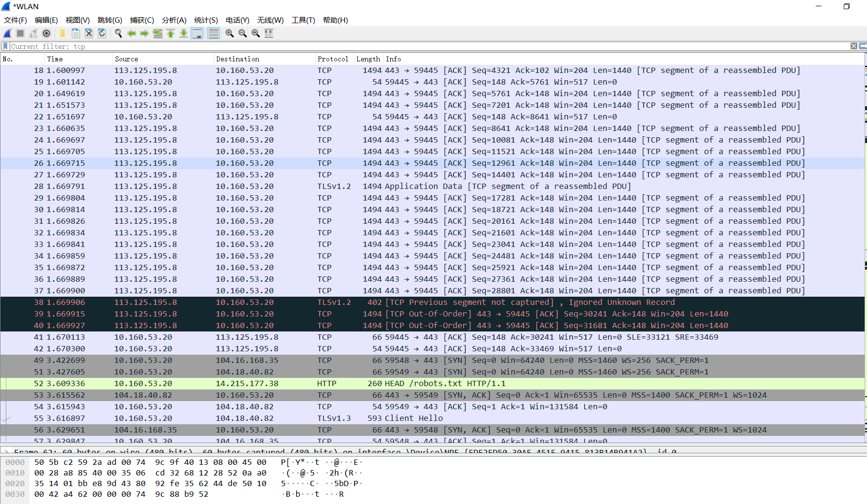Select packet 49 SYN to 104.16.168.35
The width and height of the screenshot is (867, 504).
pos(432,360)
